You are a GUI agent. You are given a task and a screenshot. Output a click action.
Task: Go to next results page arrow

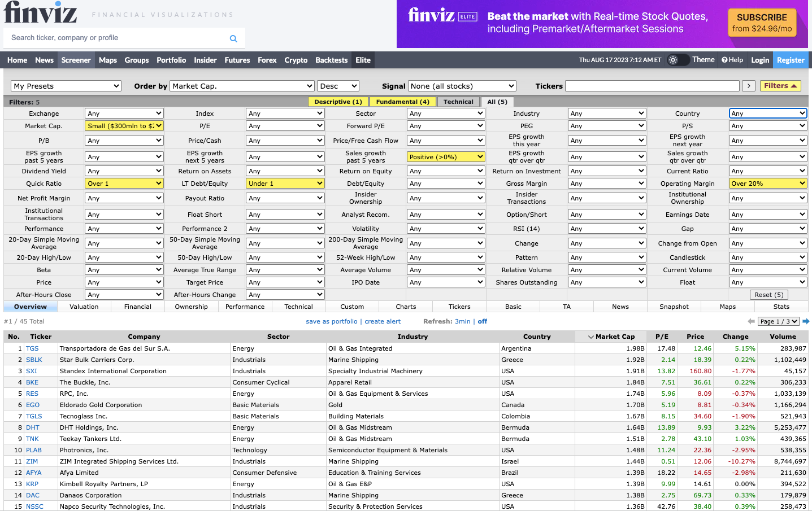click(x=806, y=321)
